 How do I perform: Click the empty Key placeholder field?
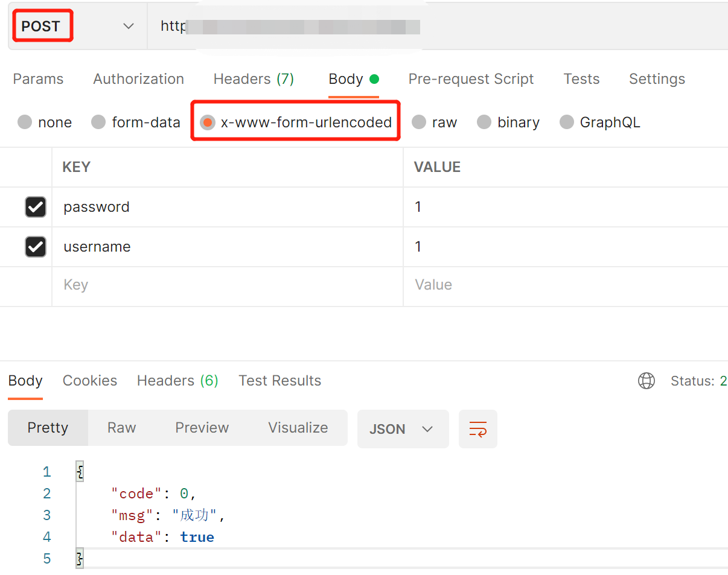click(228, 287)
